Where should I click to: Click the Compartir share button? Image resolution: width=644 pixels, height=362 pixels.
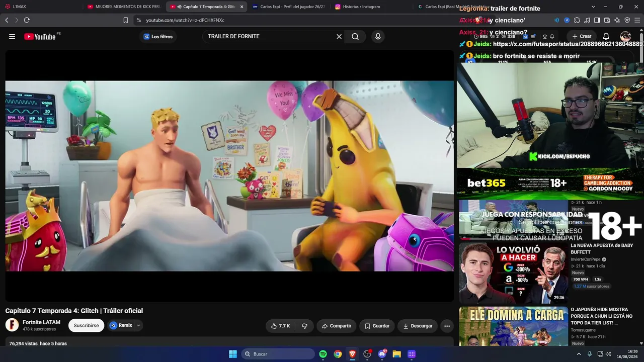point(337,326)
